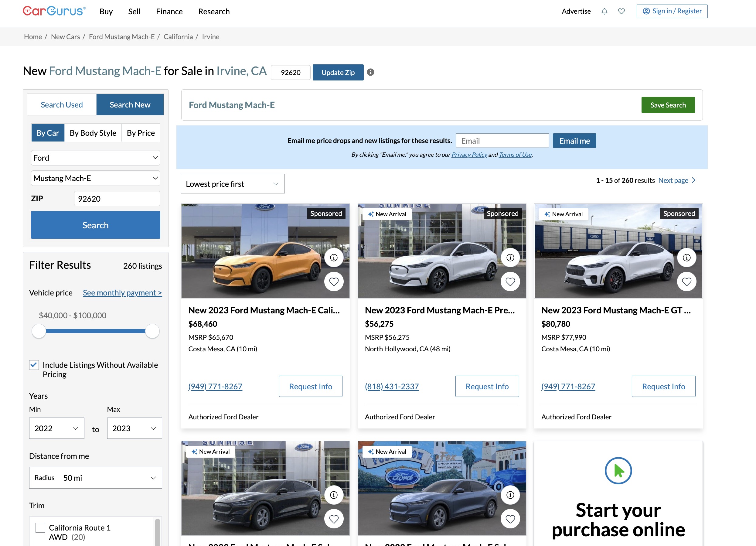Screen dimensions: 756x546
Task: Switch to the By Body Style tab
Action: click(93, 133)
